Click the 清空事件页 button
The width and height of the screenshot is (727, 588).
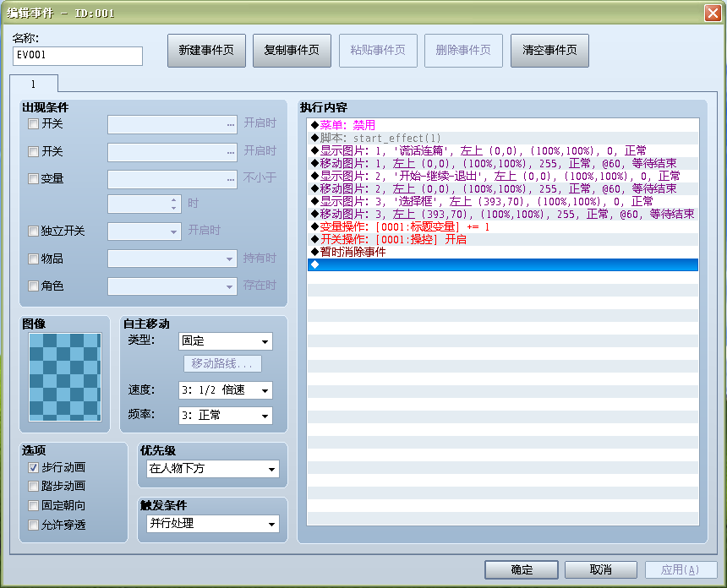[549, 51]
